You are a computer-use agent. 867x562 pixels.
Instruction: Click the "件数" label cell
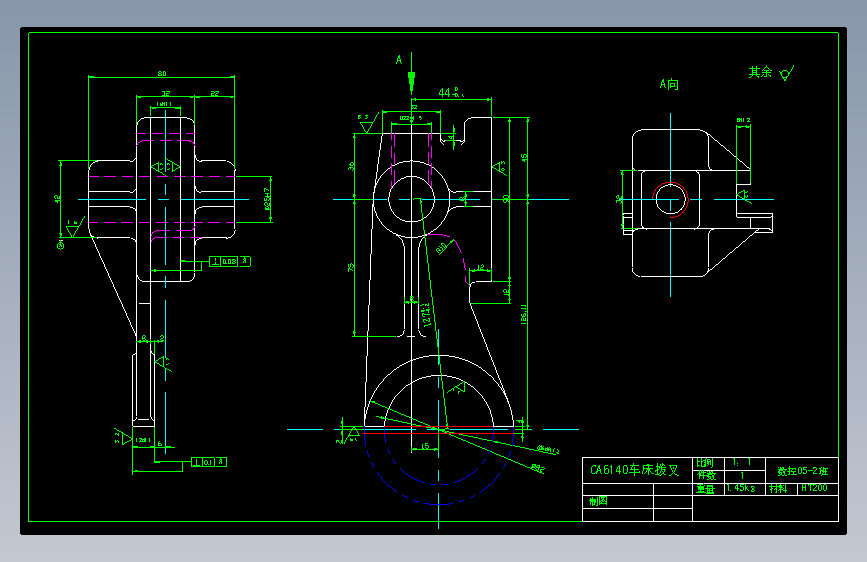pos(706,476)
